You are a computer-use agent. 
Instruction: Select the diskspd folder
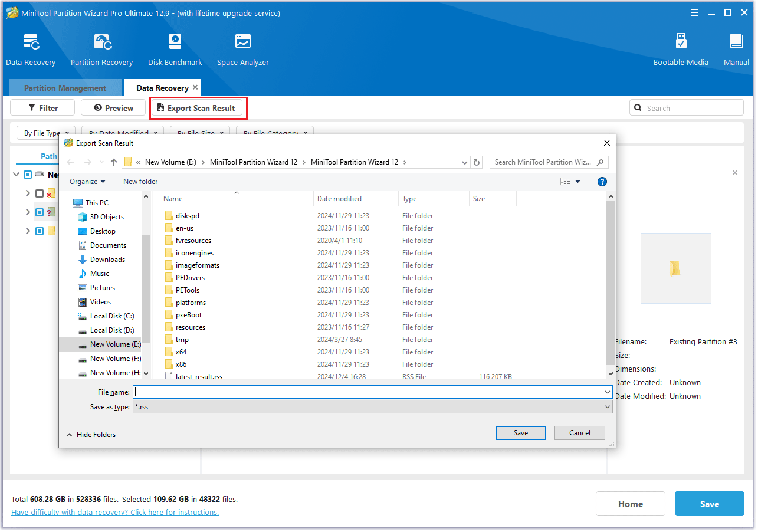[x=188, y=216]
